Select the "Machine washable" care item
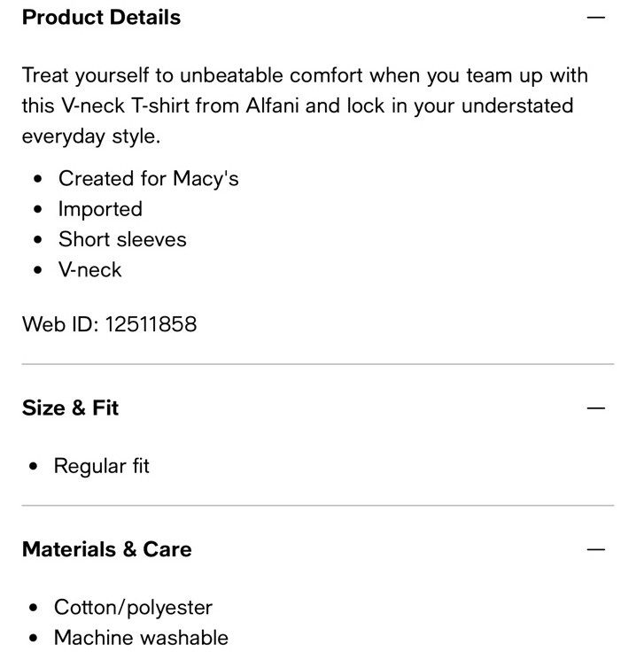The image size is (644, 660). [x=141, y=638]
